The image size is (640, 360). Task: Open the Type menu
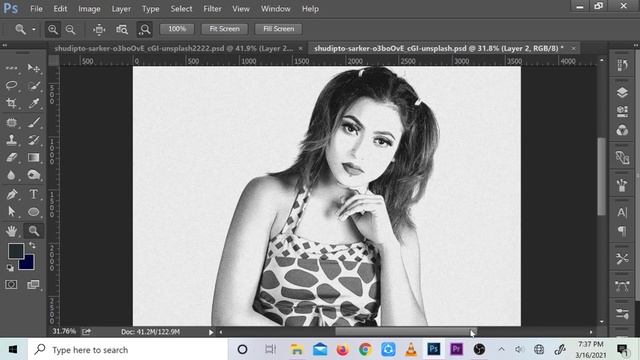click(x=150, y=9)
